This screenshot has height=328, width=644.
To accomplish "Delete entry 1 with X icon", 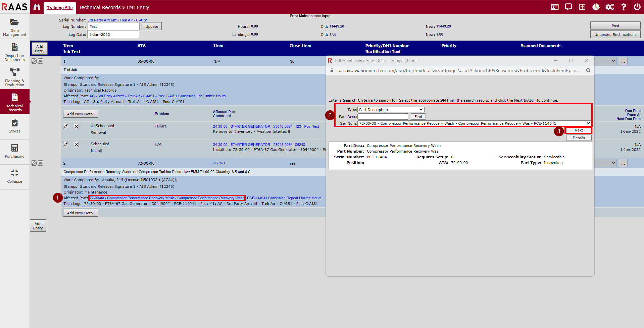I will tap(40, 61).
